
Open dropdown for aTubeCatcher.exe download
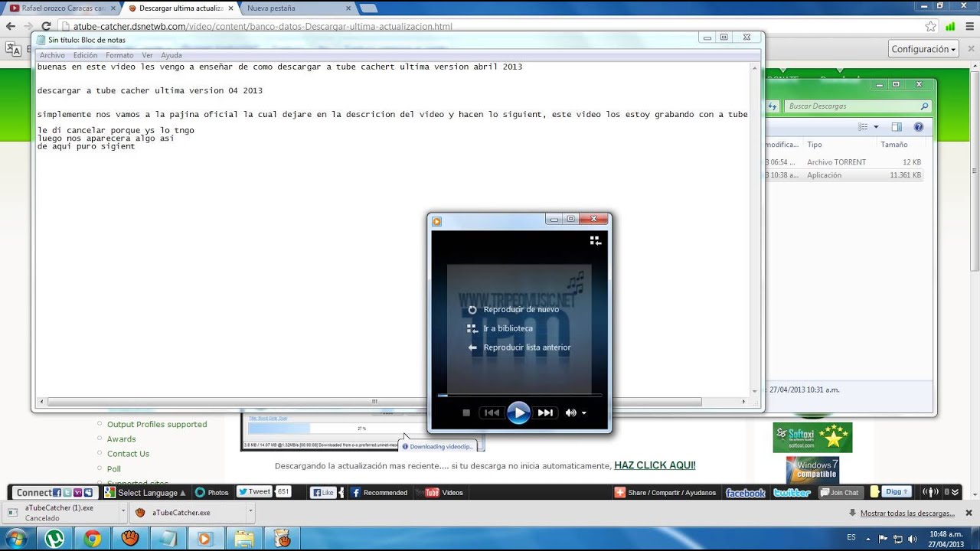pos(250,512)
